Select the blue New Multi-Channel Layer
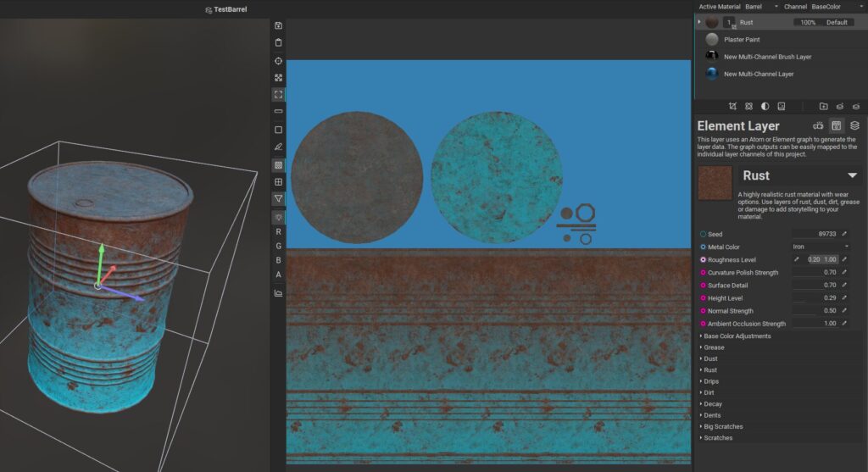Screen dimensions: 868x472 781,74
